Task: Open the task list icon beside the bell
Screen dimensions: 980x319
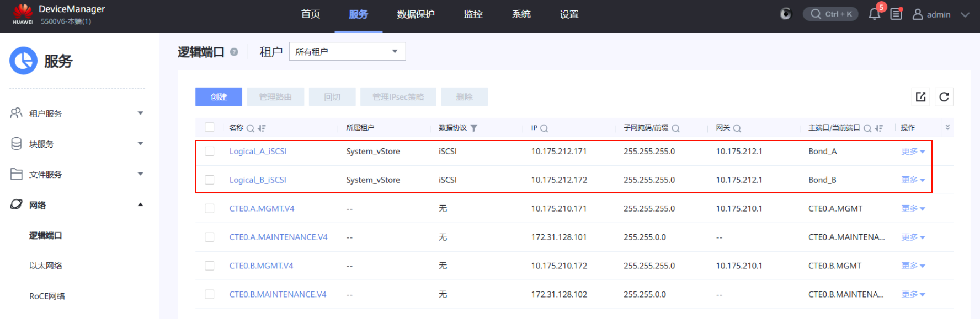Action: click(x=896, y=14)
